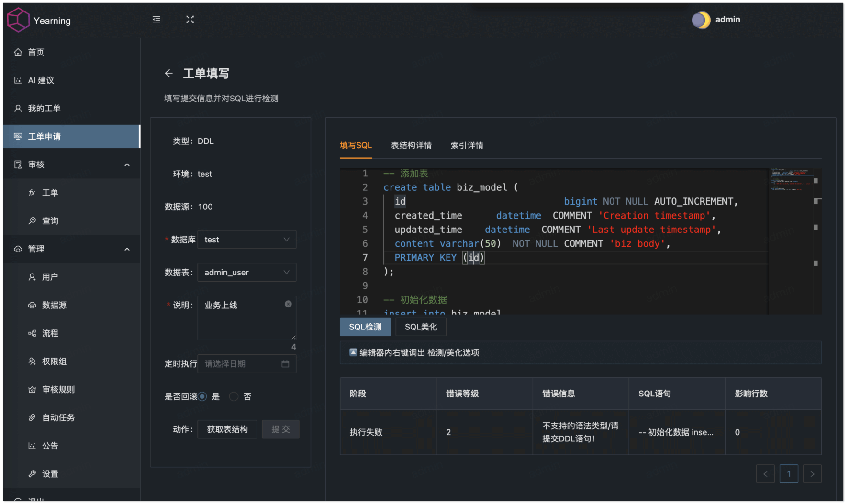Clear the 说明 field with the x icon
The width and height of the screenshot is (849, 504).
288,304
